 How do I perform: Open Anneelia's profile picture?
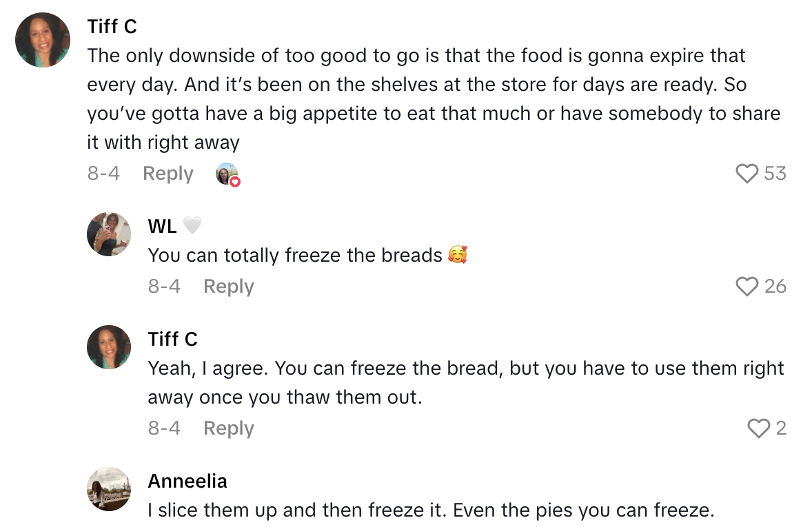click(108, 489)
